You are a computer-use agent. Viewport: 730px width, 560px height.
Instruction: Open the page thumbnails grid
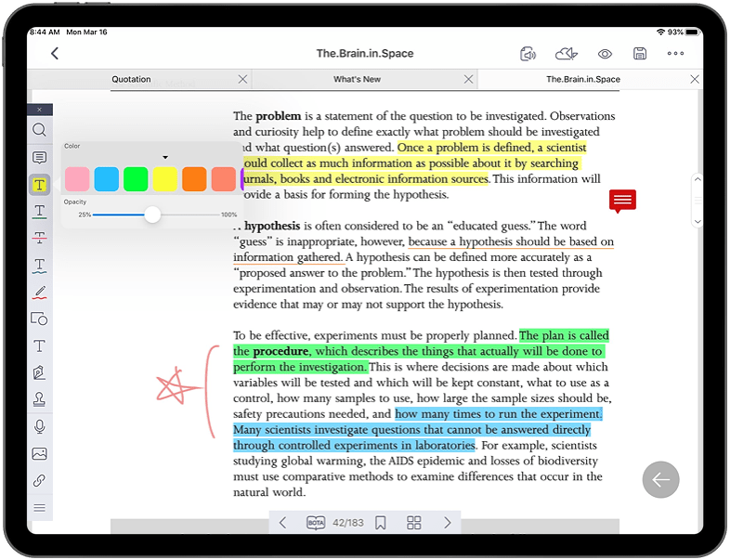(x=413, y=522)
